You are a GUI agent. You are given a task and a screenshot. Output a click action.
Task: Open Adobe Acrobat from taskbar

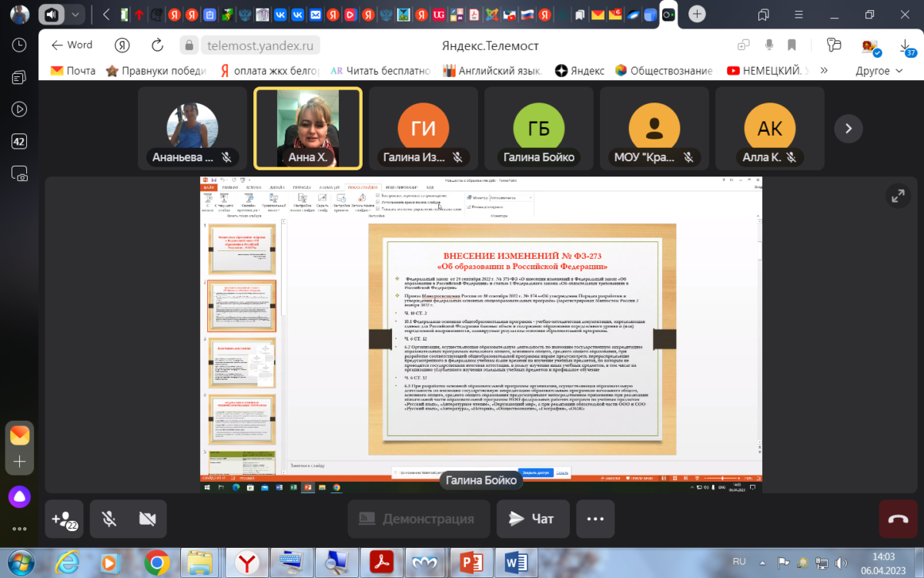[x=381, y=562]
